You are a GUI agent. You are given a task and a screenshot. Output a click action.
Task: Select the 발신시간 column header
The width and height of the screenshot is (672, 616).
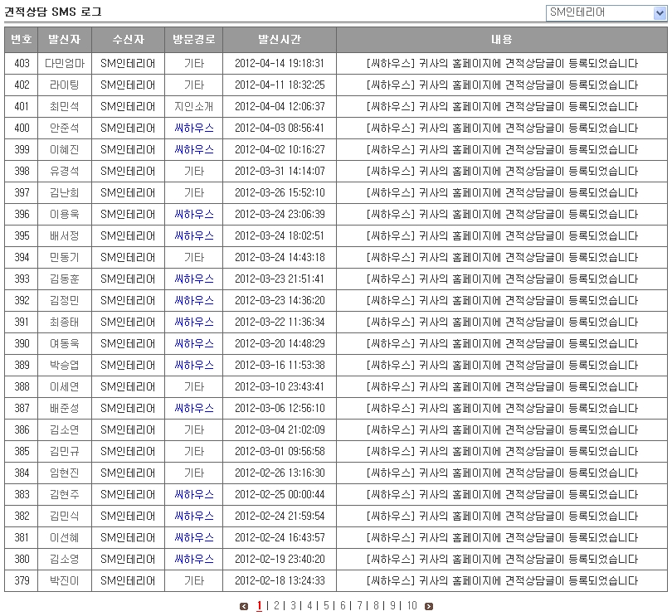point(280,40)
